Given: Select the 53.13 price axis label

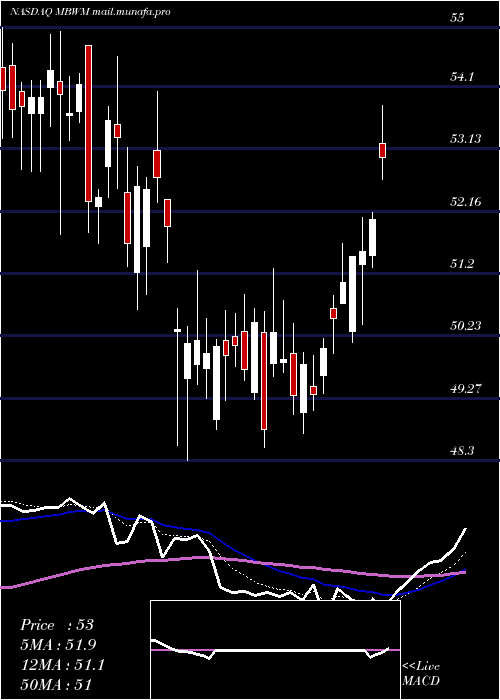Looking at the screenshot, I should point(465,139).
